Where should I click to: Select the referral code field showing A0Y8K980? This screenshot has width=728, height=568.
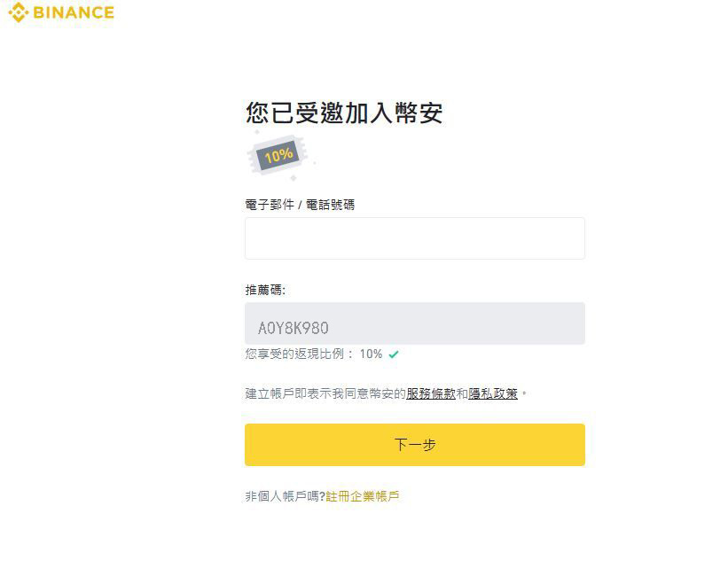(414, 323)
